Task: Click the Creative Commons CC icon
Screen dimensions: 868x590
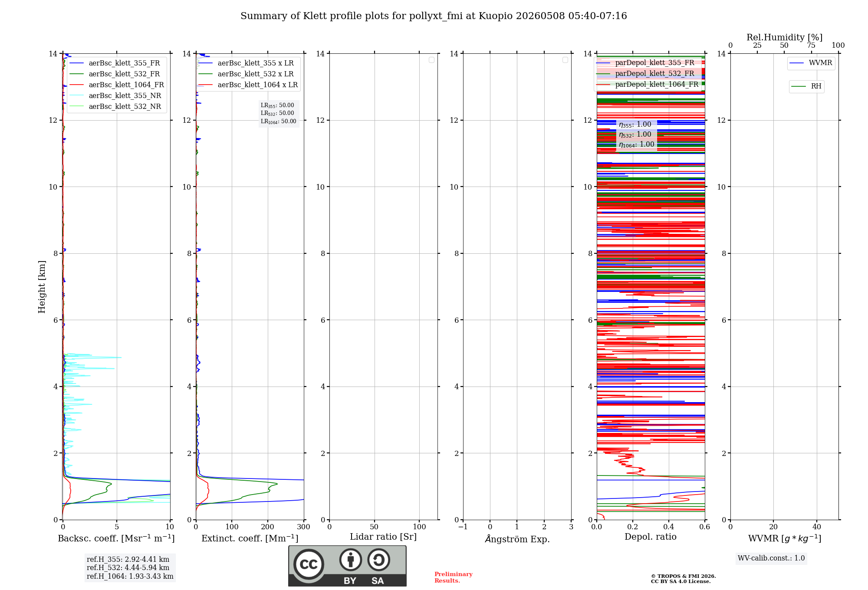Action: coord(309,564)
